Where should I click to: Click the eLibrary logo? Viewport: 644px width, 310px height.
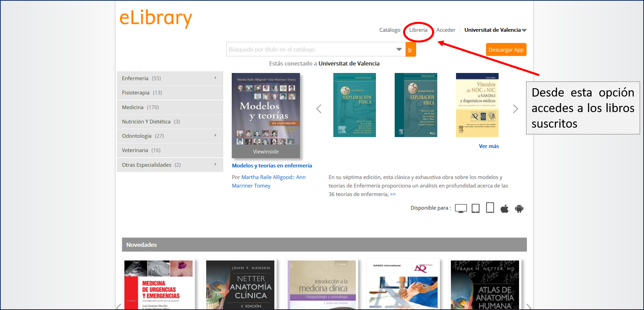coord(155,19)
